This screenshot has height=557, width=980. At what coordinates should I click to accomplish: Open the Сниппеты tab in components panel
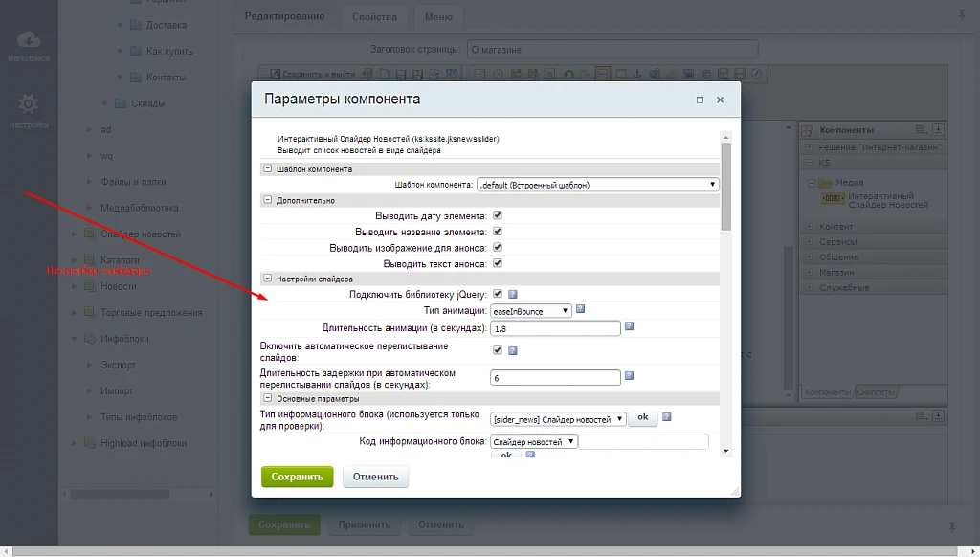pyautogui.click(x=875, y=392)
